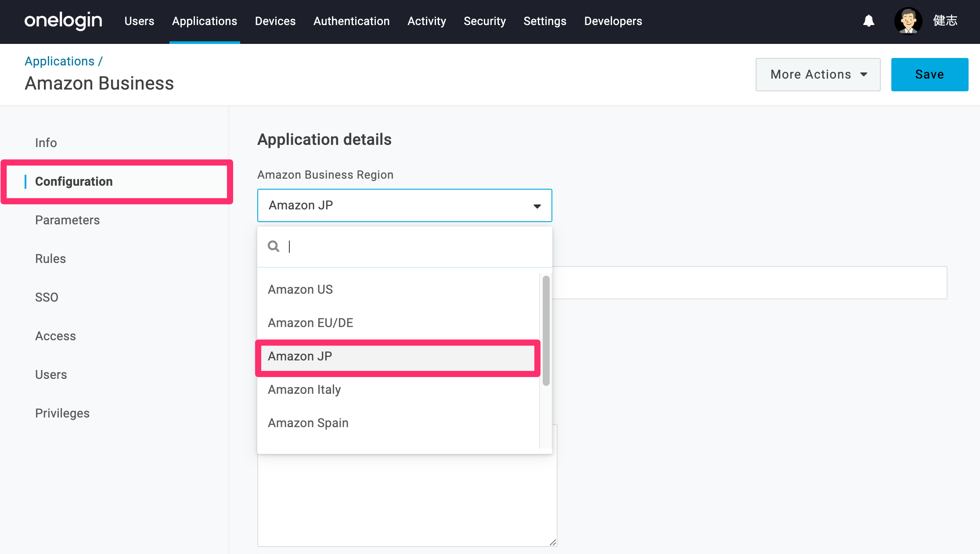Image resolution: width=980 pixels, height=554 pixels.
Task: Choose Amazon US from region list
Action: click(398, 290)
